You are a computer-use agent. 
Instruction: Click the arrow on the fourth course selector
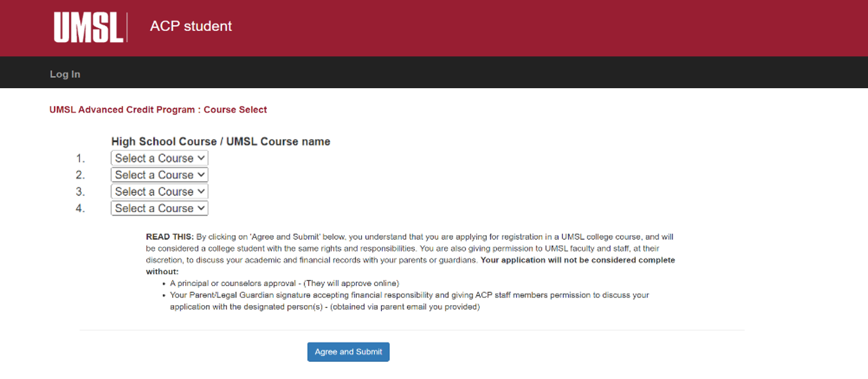click(x=202, y=208)
